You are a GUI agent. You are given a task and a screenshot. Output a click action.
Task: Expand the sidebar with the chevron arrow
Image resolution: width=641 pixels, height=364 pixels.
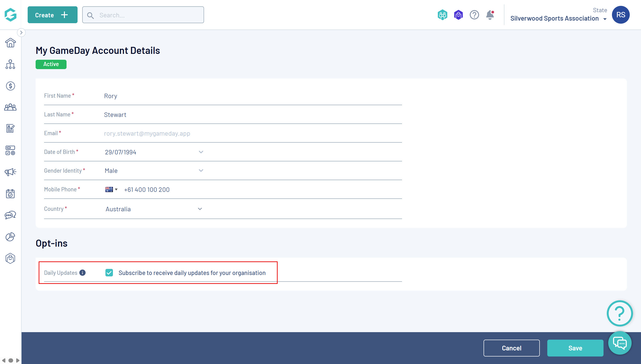coord(21,33)
